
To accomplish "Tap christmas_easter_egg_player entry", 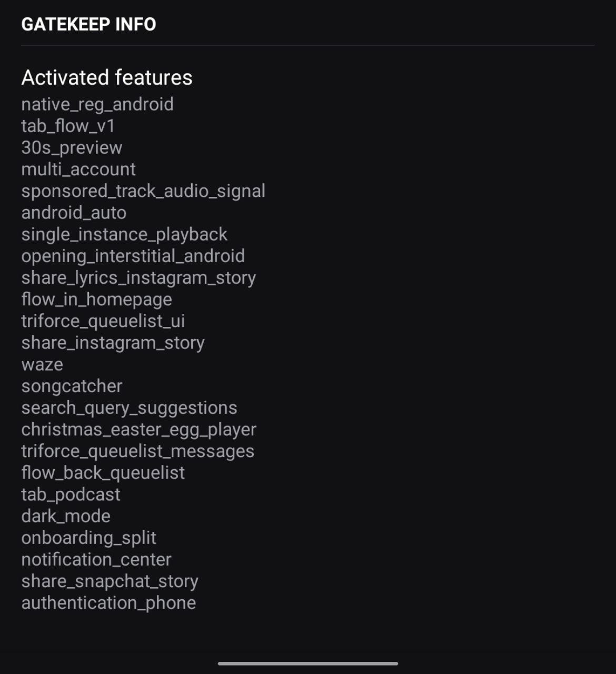I will (x=138, y=429).
